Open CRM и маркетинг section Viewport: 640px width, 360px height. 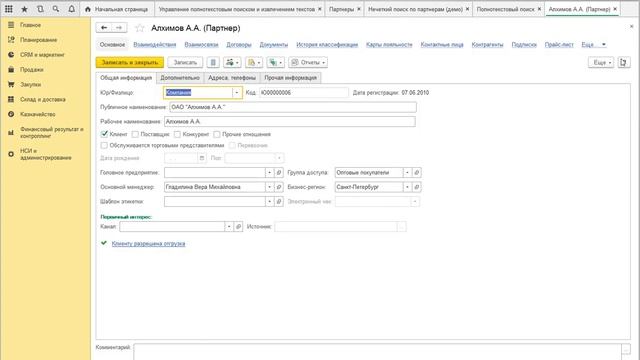(x=42, y=55)
